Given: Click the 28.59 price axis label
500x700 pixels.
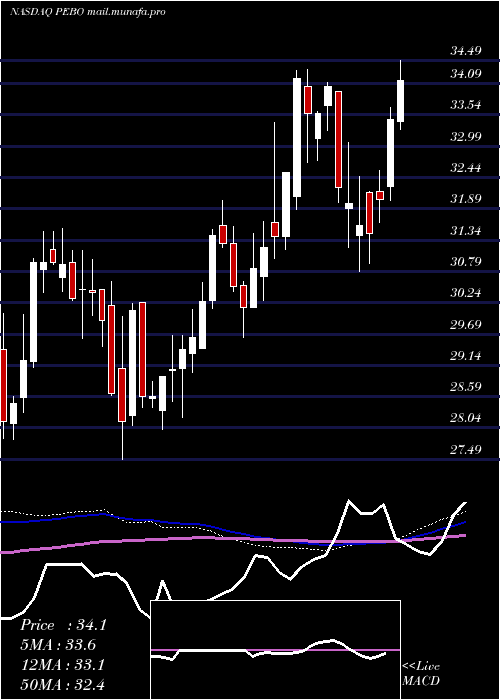Looking at the screenshot, I should [466, 387].
